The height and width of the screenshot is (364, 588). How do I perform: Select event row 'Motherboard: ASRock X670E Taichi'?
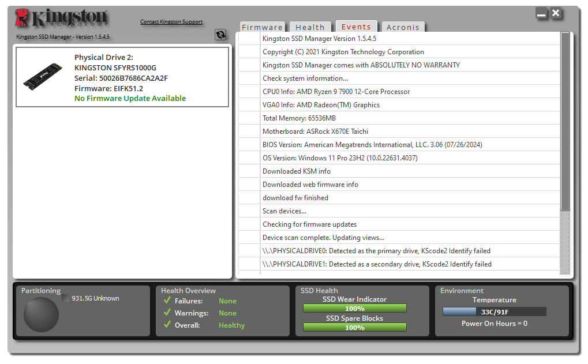click(399, 131)
